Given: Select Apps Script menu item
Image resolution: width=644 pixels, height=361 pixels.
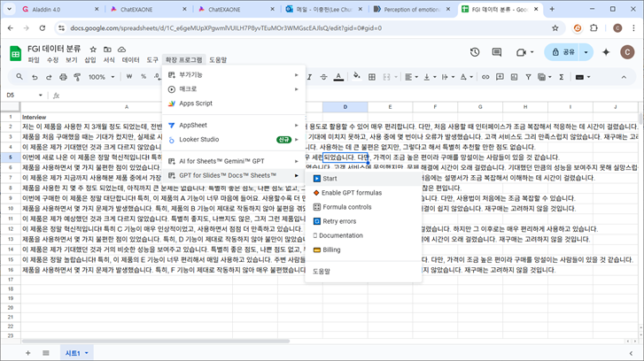Looking at the screenshot, I should 234,104.
